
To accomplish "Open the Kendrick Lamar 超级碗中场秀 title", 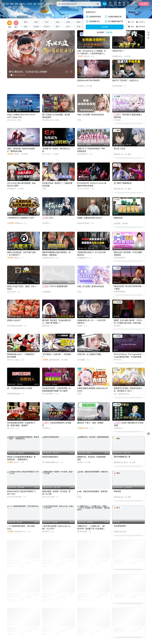I will [x=92, y=184].
